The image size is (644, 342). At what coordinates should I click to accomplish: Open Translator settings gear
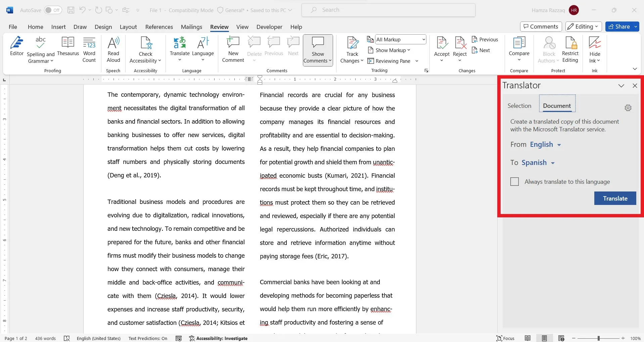point(628,108)
